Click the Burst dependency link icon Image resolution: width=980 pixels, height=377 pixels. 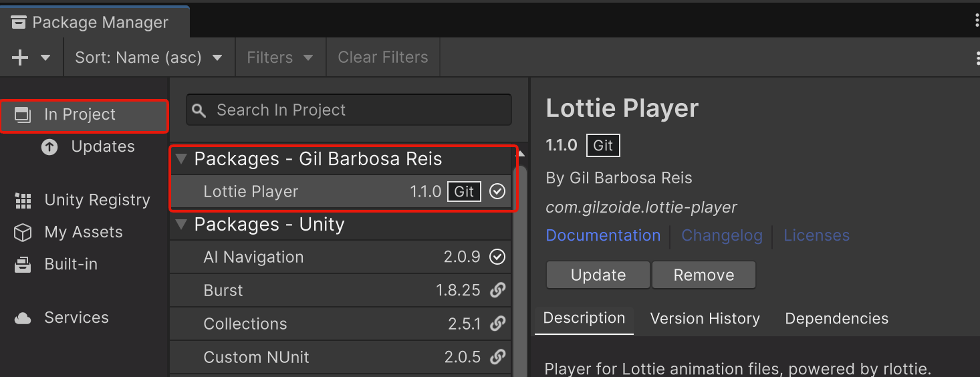pyautogui.click(x=497, y=291)
